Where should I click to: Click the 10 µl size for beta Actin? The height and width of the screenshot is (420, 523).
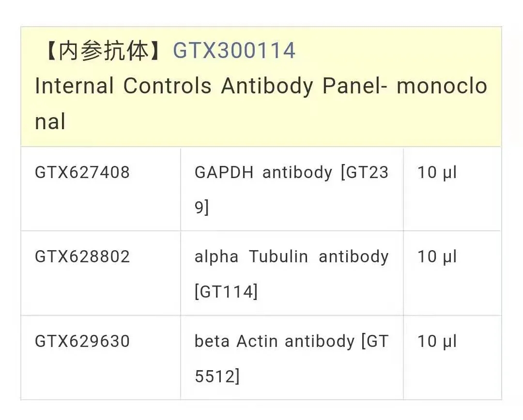tap(437, 342)
